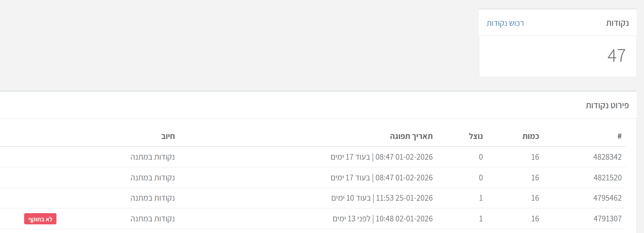The height and width of the screenshot is (233, 644).
Task: Select the "תאריך תפוגה" column header
Action: point(411,136)
